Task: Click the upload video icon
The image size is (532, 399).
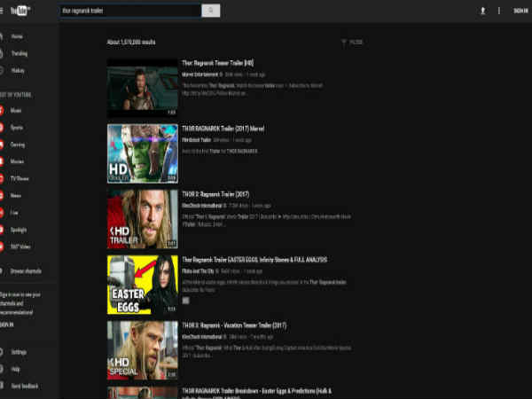Action: coord(482,11)
